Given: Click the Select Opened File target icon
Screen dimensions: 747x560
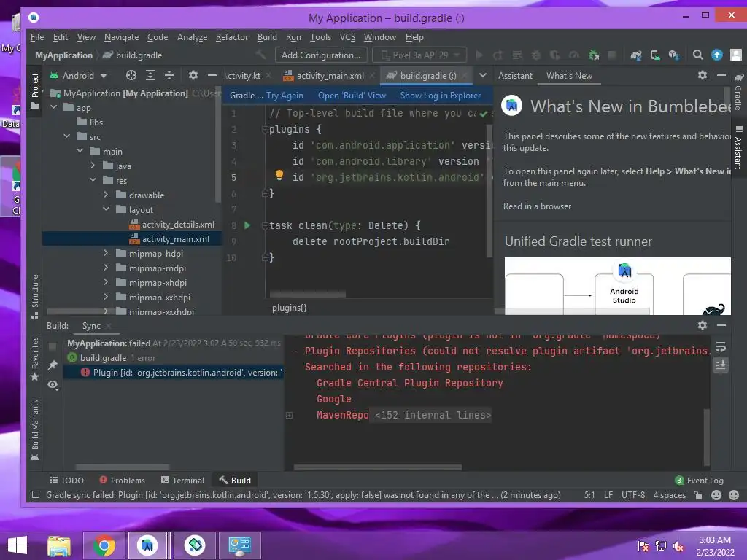Looking at the screenshot, I should click(131, 75).
